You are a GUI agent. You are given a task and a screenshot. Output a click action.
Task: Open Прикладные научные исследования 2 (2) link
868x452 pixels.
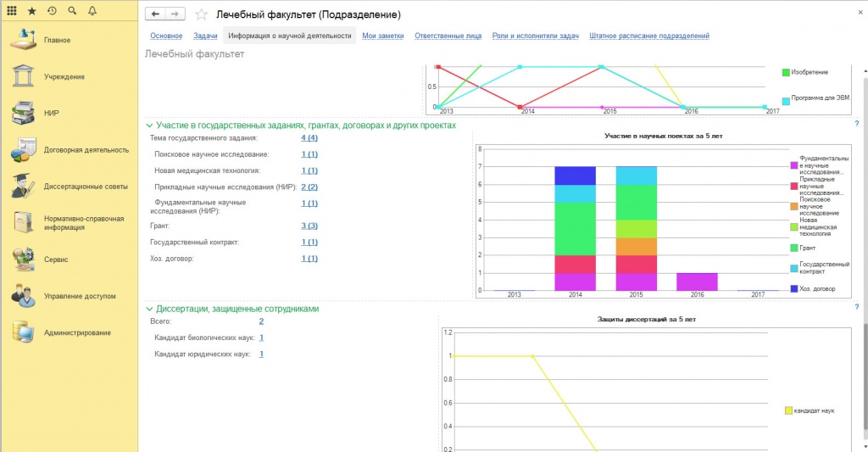309,187
